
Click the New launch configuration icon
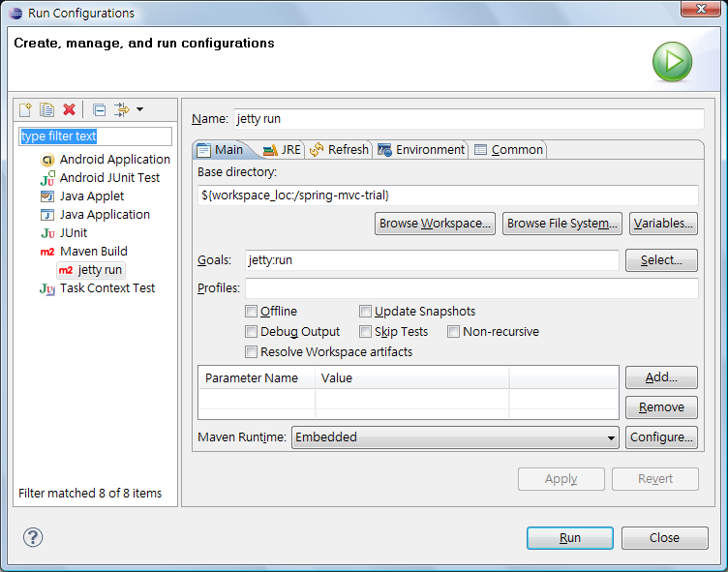tap(26, 109)
